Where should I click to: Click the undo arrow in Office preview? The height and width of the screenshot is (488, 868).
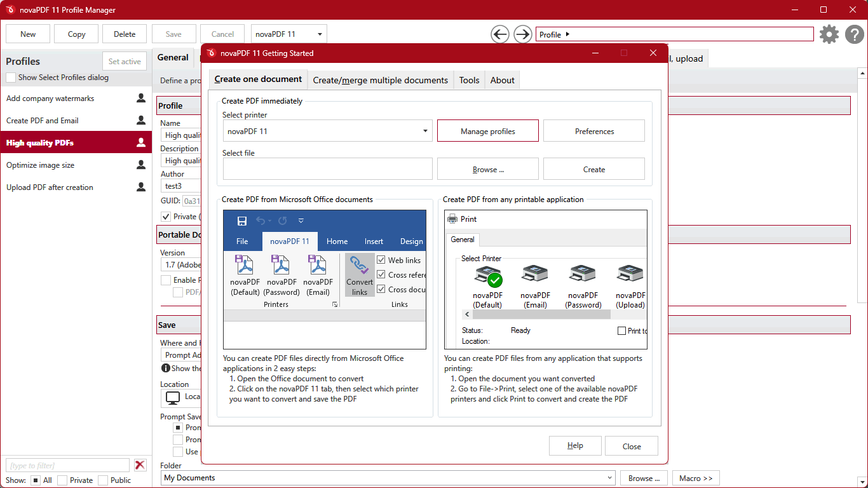click(x=261, y=221)
